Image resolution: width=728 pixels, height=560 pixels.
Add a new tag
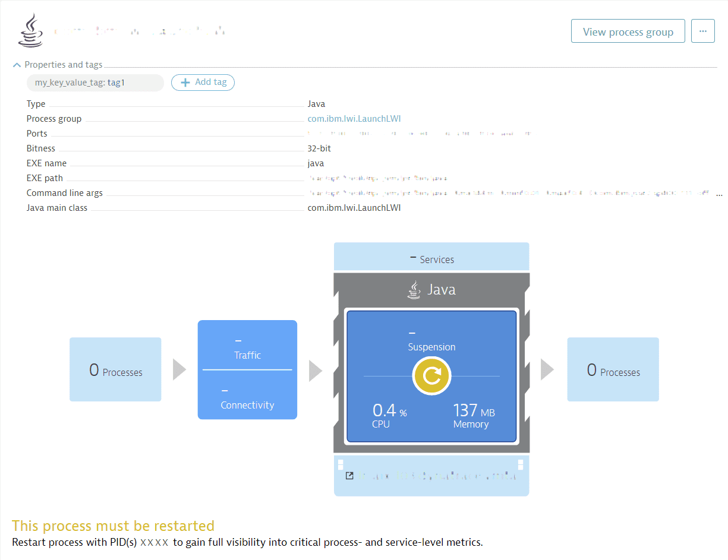(x=203, y=83)
